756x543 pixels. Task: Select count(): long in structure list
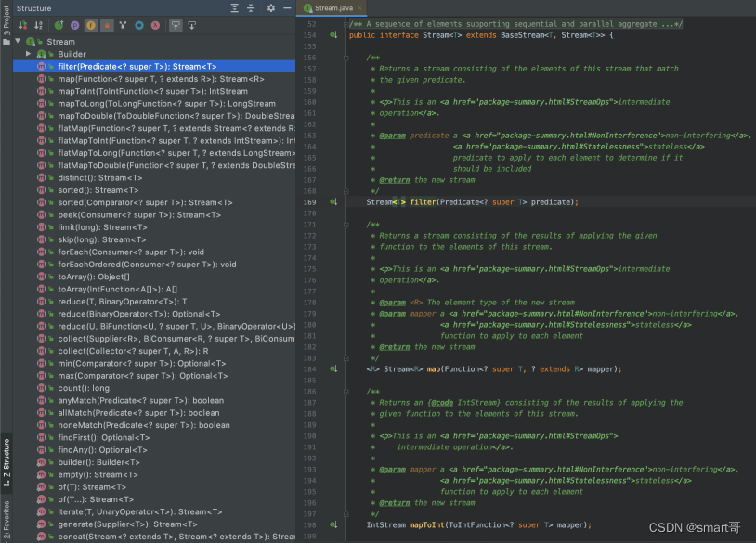[84, 388]
